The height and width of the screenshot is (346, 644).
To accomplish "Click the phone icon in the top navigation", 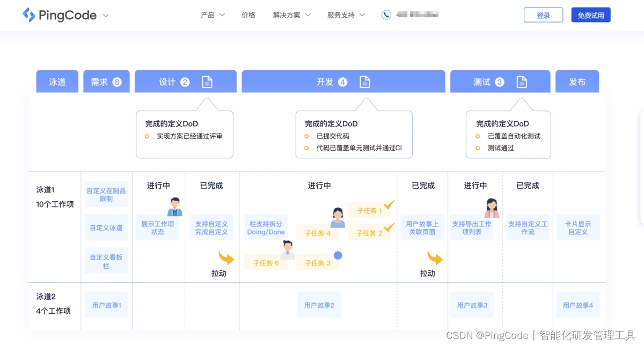I will click(386, 14).
